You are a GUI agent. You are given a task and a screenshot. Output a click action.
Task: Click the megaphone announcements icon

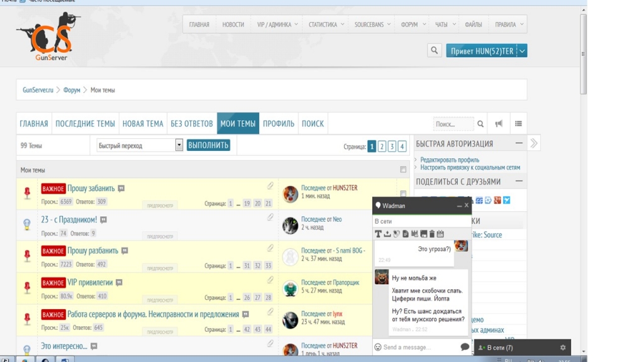click(x=499, y=124)
